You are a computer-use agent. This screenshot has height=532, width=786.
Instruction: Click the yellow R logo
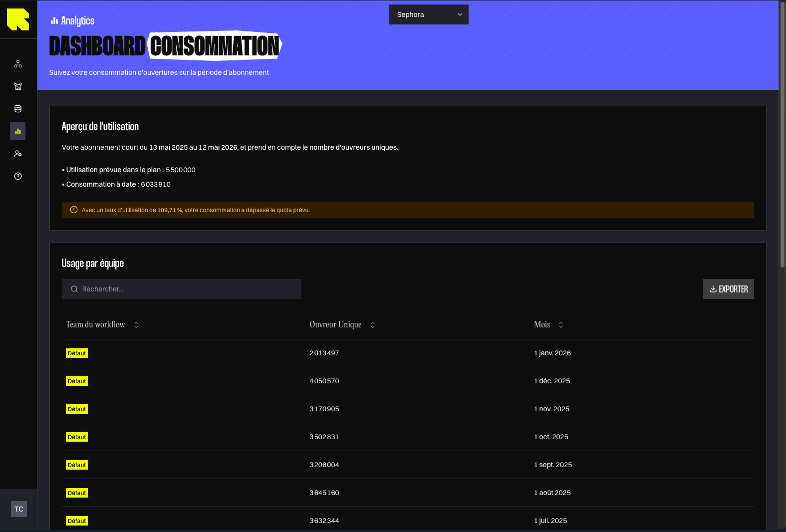18,19
